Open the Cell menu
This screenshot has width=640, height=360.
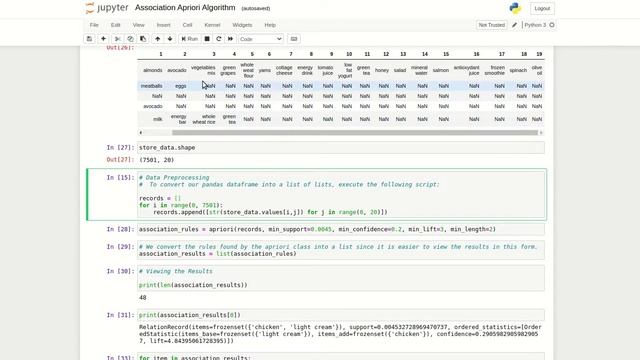tap(187, 25)
